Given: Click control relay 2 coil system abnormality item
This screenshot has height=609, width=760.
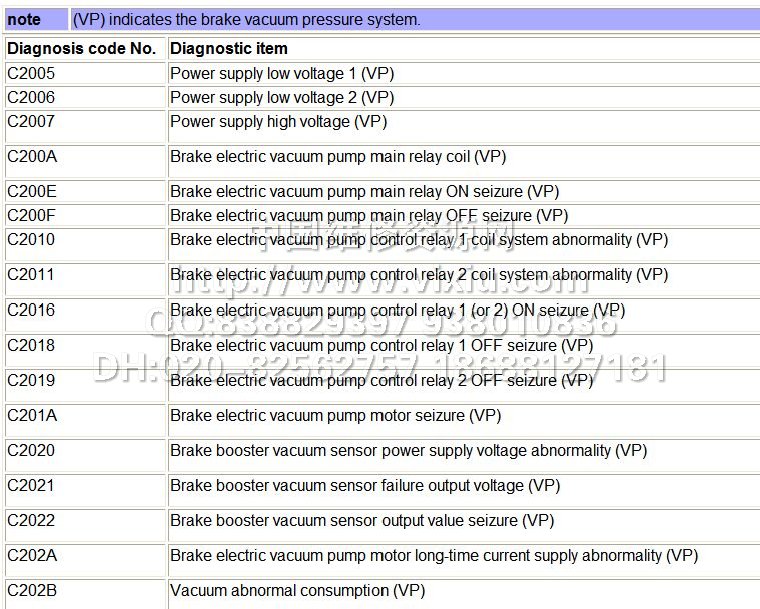Looking at the screenshot, I should click(x=418, y=274).
